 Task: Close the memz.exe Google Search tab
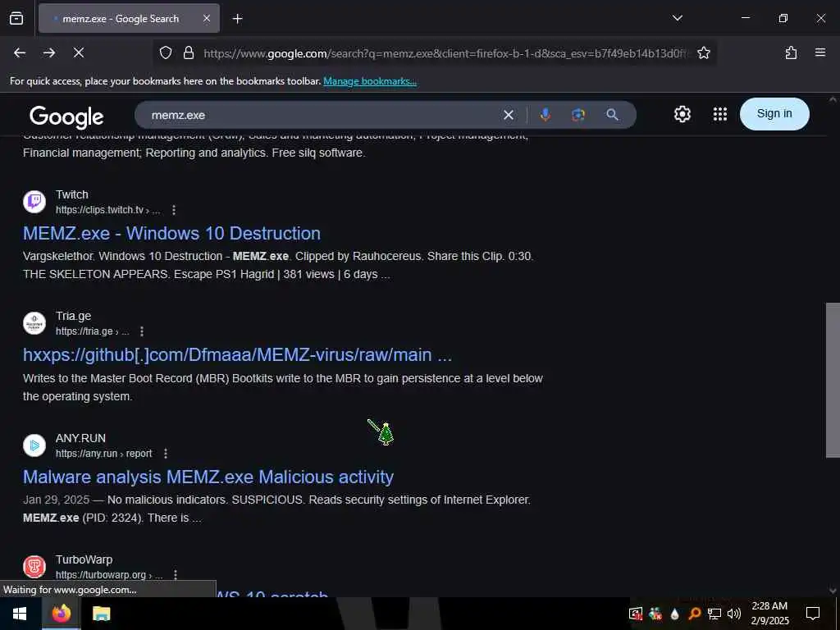point(206,18)
